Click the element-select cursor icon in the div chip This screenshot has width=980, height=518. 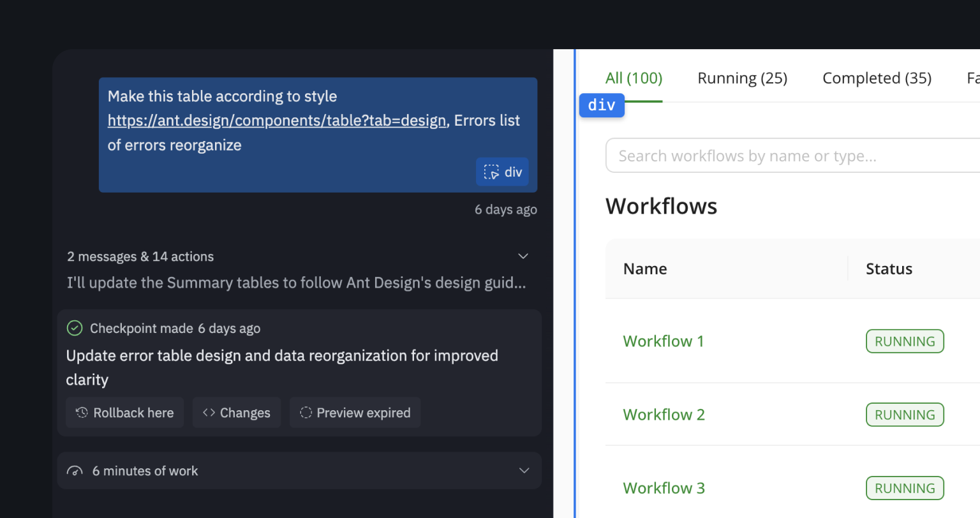click(491, 172)
